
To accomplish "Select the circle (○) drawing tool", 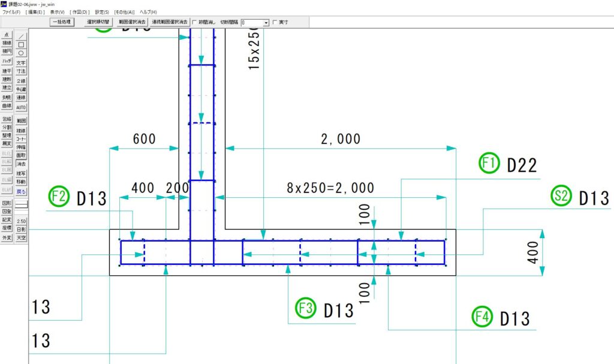I will click(x=21, y=53).
